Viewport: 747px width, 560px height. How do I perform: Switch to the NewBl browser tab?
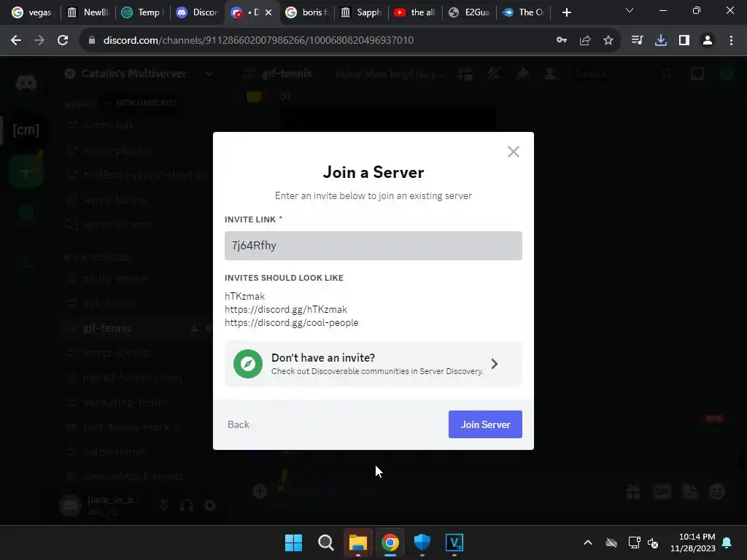coord(88,12)
